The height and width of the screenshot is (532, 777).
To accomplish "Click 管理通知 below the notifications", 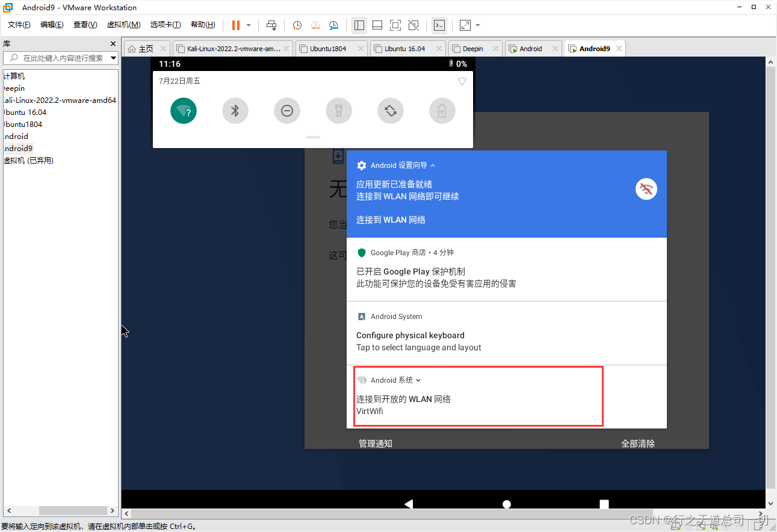I will tap(376, 444).
